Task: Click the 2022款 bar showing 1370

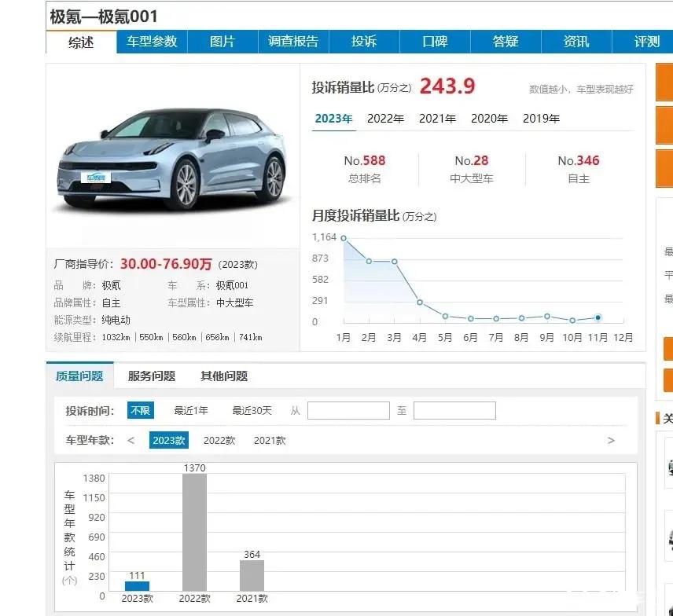Action: tap(194, 533)
